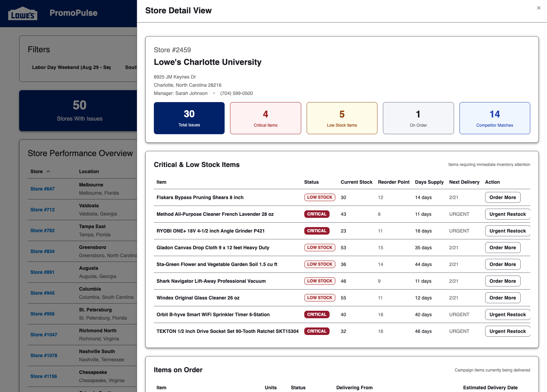Viewport: 547px width, 392px height.
Task: Select the Critical Items stat card
Action: [x=266, y=118]
